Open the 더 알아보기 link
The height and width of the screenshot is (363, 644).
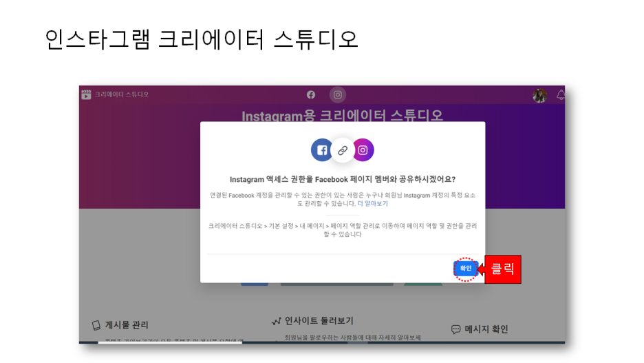372,203
